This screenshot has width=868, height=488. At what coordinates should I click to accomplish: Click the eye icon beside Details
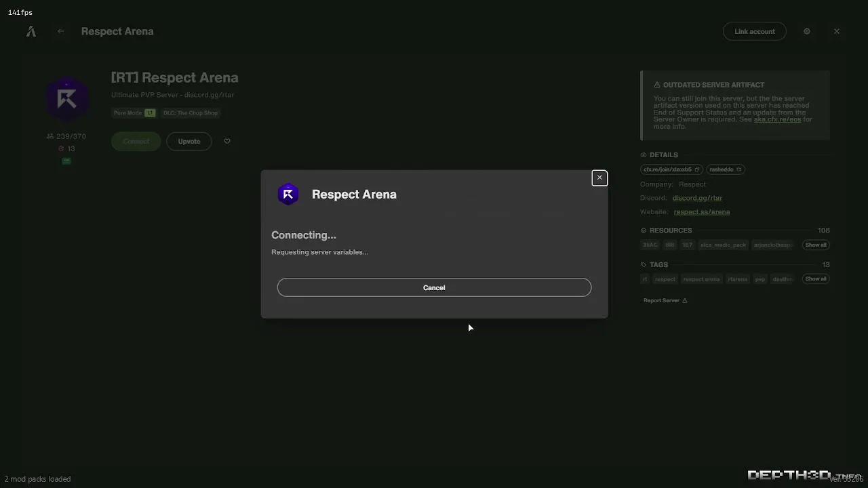click(644, 155)
